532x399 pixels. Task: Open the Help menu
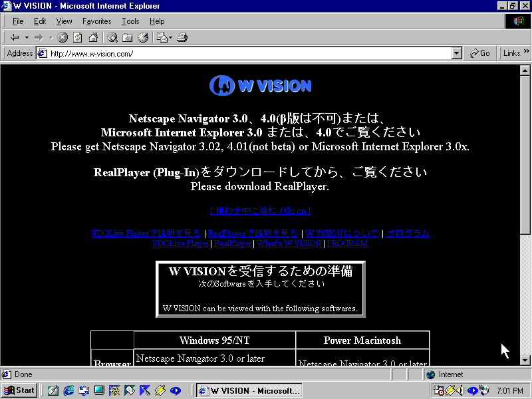tap(157, 21)
